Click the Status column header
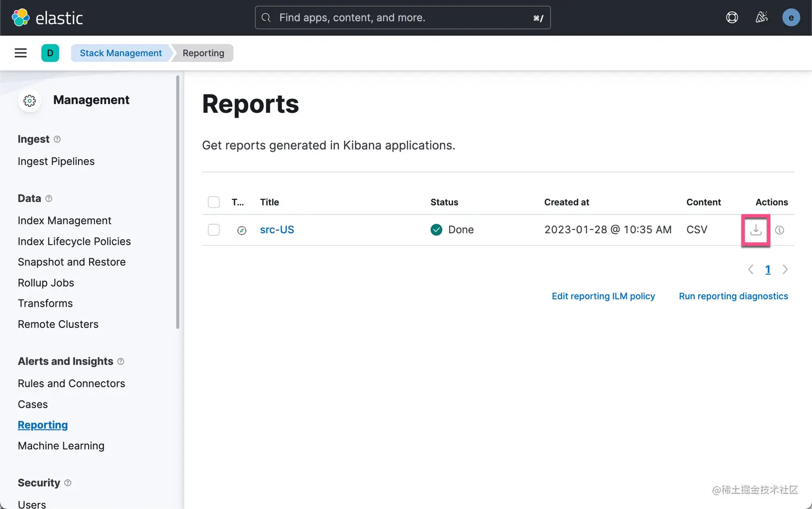 coord(444,202)
